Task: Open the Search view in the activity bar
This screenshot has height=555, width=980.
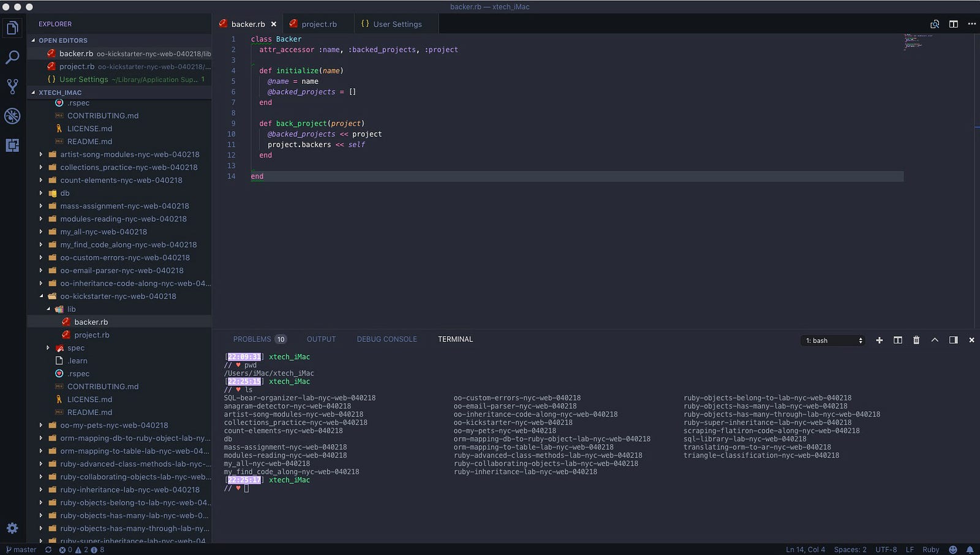Action: pyautogui.click(x=12, y=56)
